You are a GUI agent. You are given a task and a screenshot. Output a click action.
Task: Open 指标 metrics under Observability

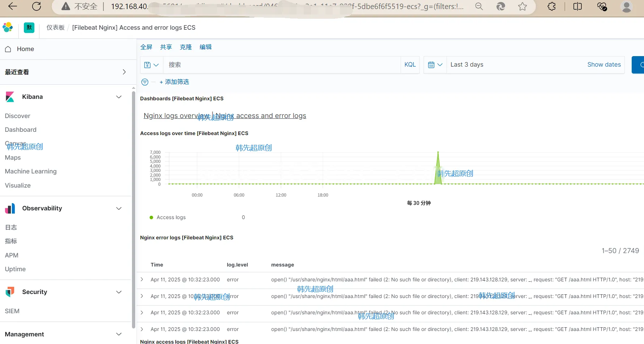point(11,241)
